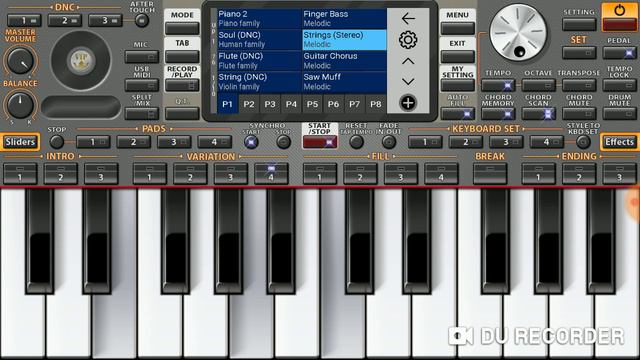
Task: Open the gear settings icon on display
Action: (408, 40)
